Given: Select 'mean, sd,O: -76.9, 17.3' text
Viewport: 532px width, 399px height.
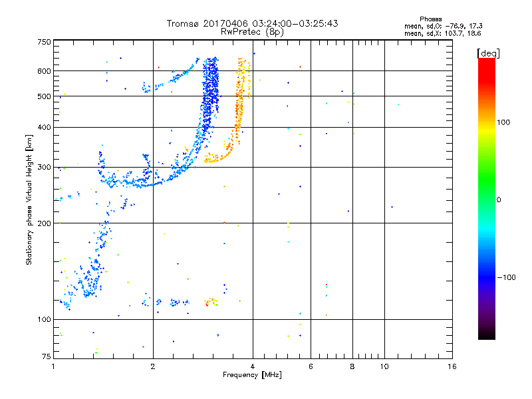Looking at the screenshot, I should click(443, 26).
